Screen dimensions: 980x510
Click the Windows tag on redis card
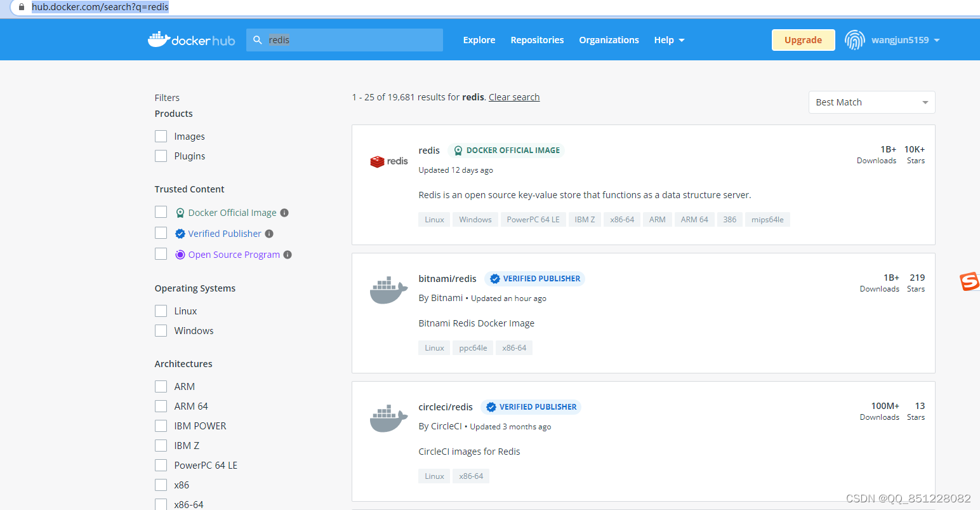[475, 220]
